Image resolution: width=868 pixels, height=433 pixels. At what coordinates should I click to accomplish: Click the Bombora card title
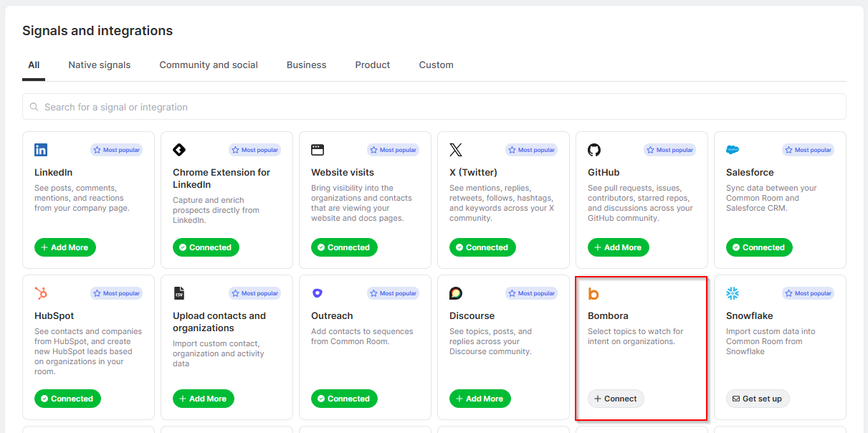point(608,315)
